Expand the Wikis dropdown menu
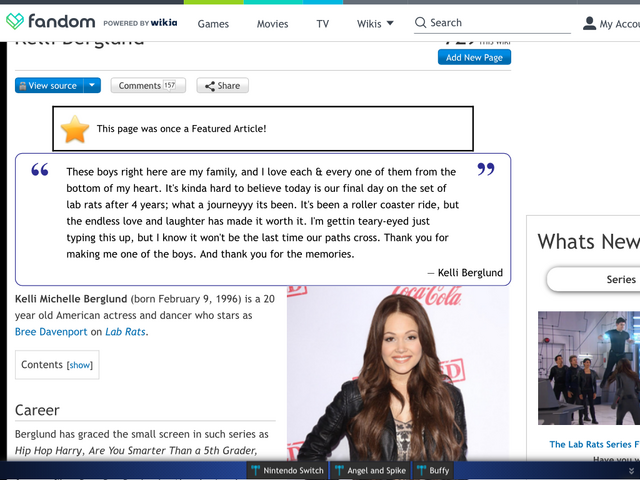The image size is (640, 480). coord(375,24)
